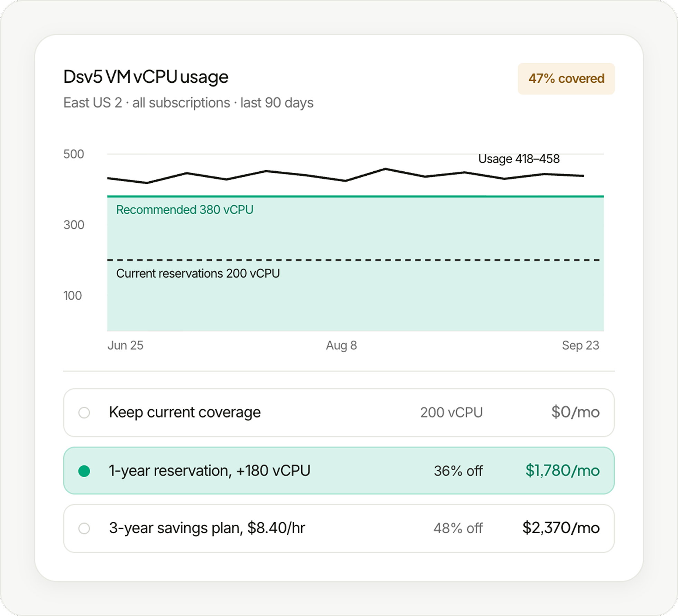
Task: Click the $2,370/mo price
Action: click(x=561, y=528)
